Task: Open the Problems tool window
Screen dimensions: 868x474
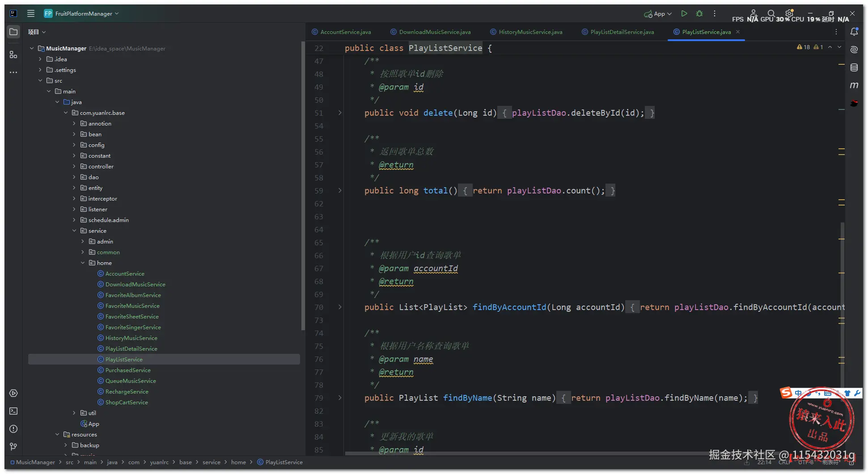Action: (13, 429)
